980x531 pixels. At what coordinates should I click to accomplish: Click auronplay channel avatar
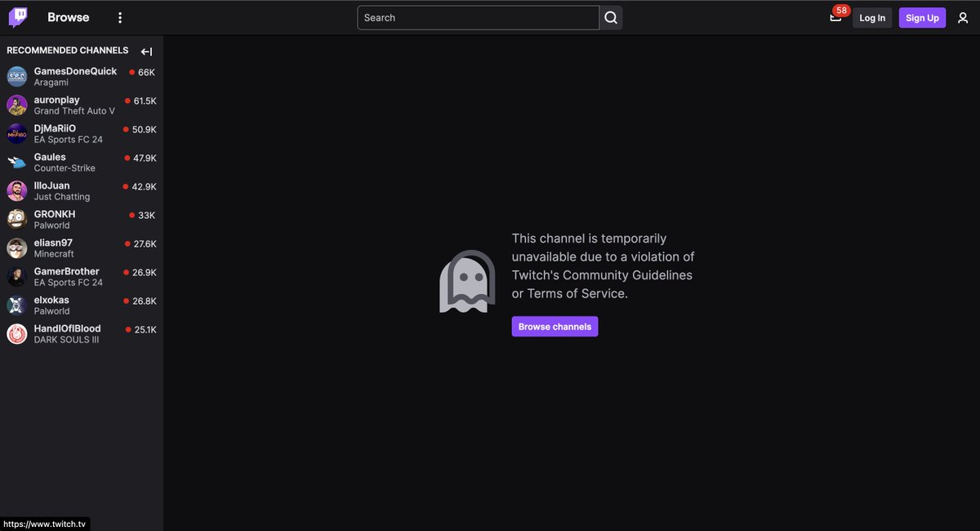17,105
